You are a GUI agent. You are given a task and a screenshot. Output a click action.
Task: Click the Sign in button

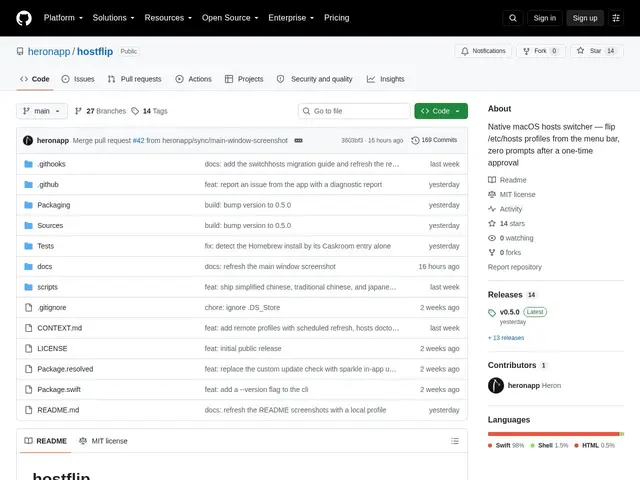(544, 18)
